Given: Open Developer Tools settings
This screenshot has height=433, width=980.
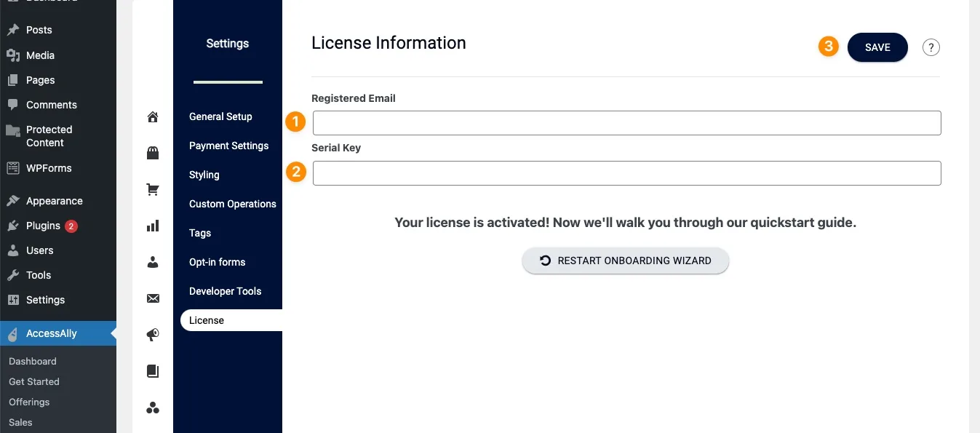Looking at the screenshot, I should (x=225, y=291).
